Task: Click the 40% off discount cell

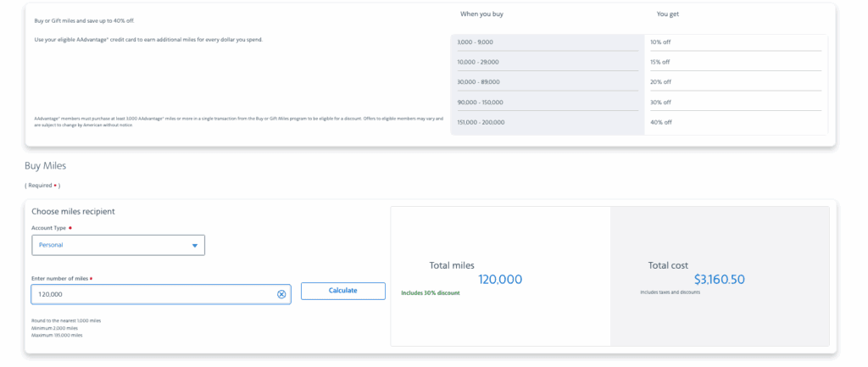Action: [x=660, y=122]
